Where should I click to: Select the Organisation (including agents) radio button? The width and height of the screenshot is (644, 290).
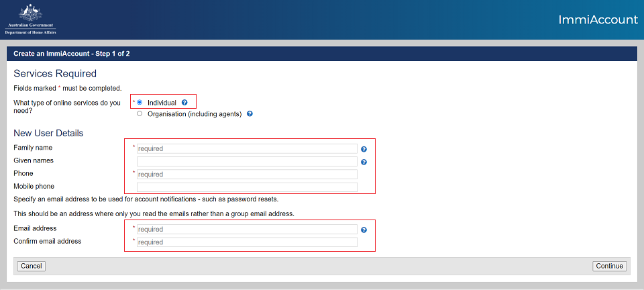140,114
